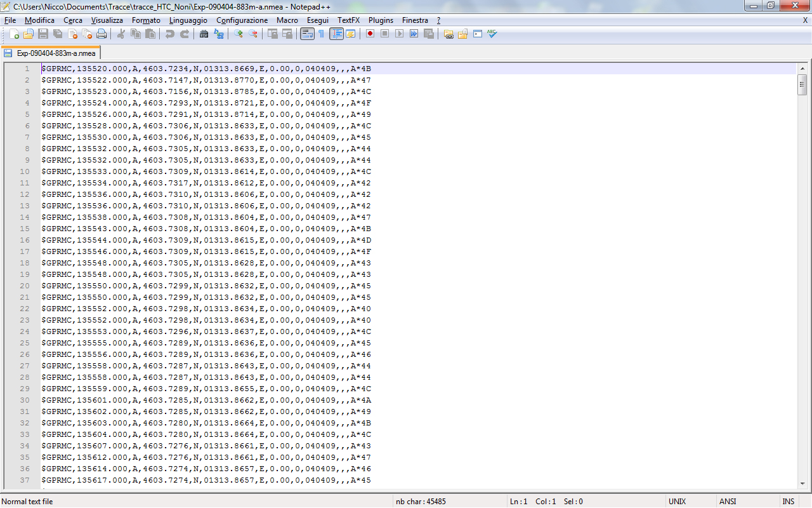This screenshot has width=812, height=508.
Task: Click line number 37 in the margin
Action: click(x=25, y=480)
